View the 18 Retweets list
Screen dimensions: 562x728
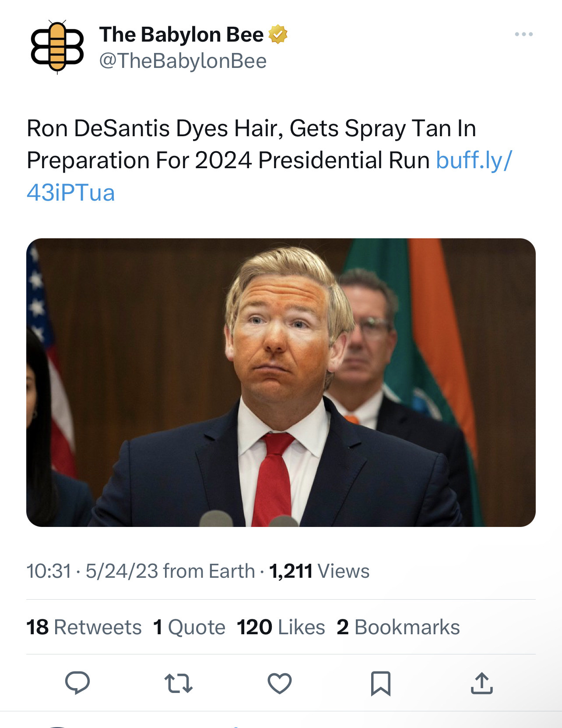coord(84,627)
